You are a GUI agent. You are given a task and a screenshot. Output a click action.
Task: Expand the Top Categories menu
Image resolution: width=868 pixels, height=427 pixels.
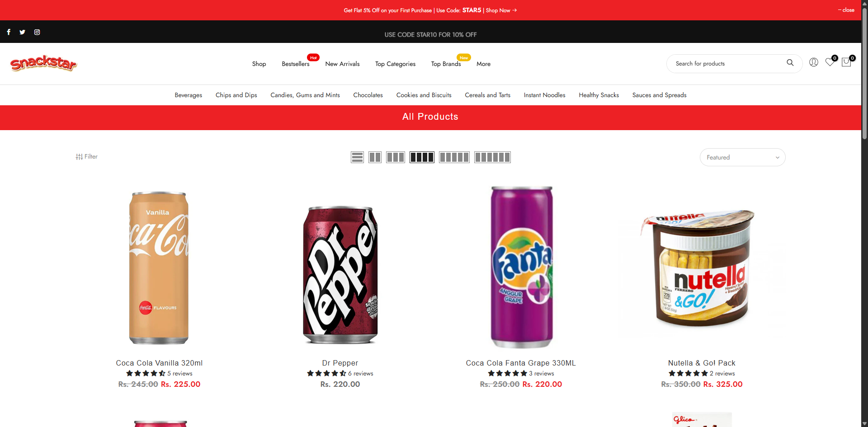[395, 64]
